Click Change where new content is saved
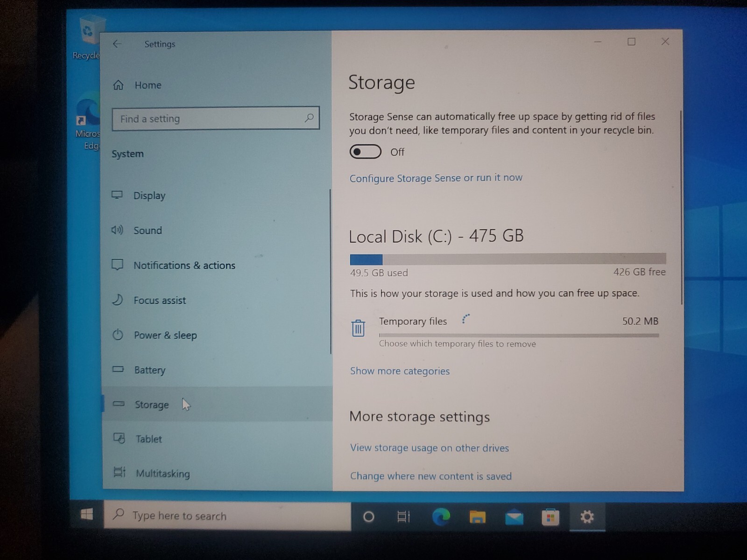This screenshot has width=747, height=560. [x=431, y=476]
